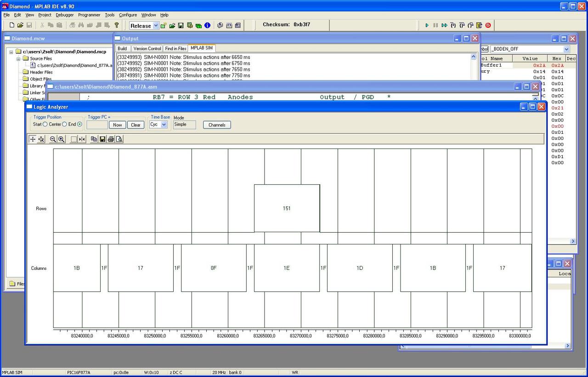The image size is (588, 377).
Task: Click the Now trigger button
Action: 118,125
